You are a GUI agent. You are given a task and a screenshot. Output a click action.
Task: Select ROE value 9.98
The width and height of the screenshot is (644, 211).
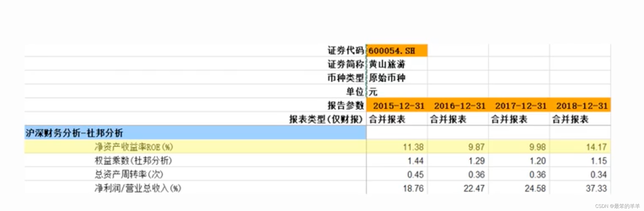537,147
